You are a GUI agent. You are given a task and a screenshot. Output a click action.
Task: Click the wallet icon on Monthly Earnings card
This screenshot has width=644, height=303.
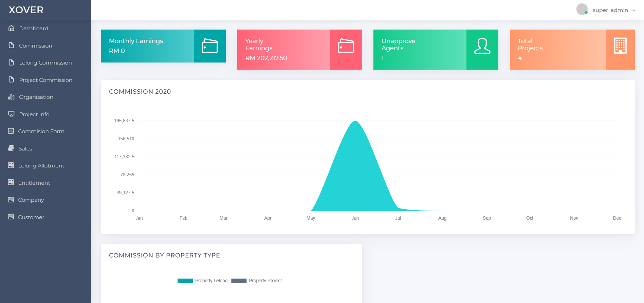(209, 46)
